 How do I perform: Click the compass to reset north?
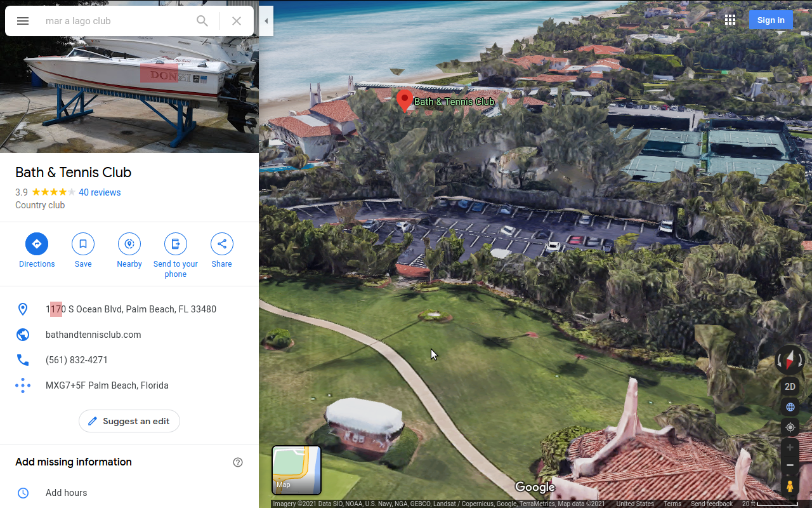[790, 360]
